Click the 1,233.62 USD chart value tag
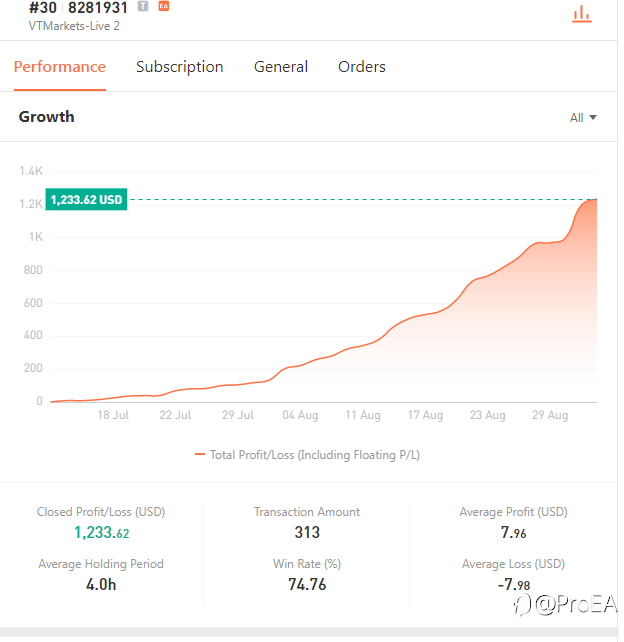The width and height of the screenshot is (624, 642). click(x=87, y=200)
